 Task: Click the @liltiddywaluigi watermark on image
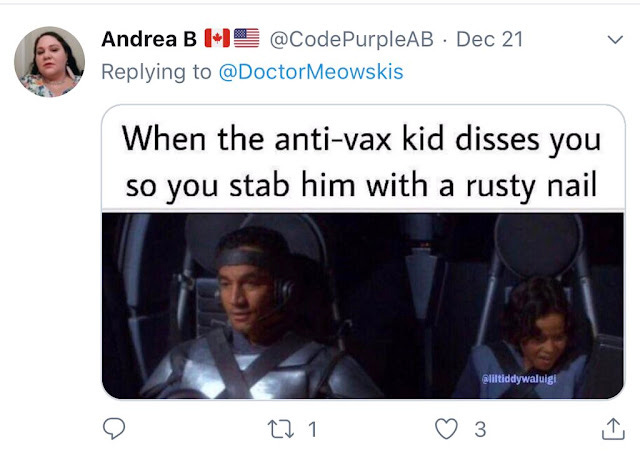click(519, 379)
